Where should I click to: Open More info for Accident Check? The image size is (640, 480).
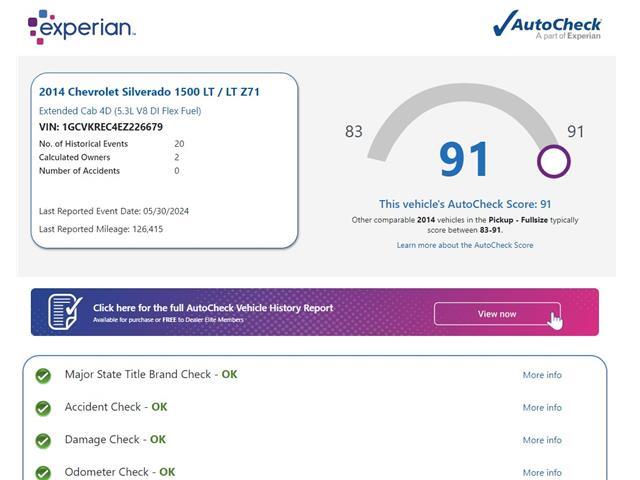click(542, 407)
